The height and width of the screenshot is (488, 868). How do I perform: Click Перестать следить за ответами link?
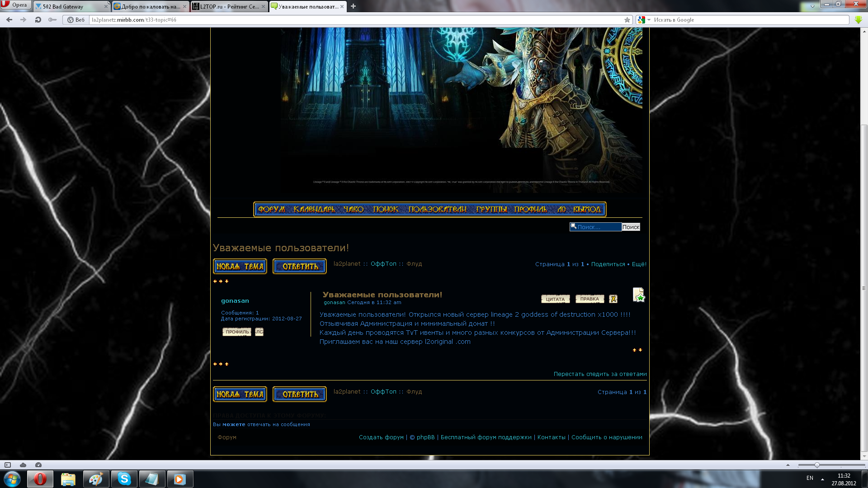(600, 374)
